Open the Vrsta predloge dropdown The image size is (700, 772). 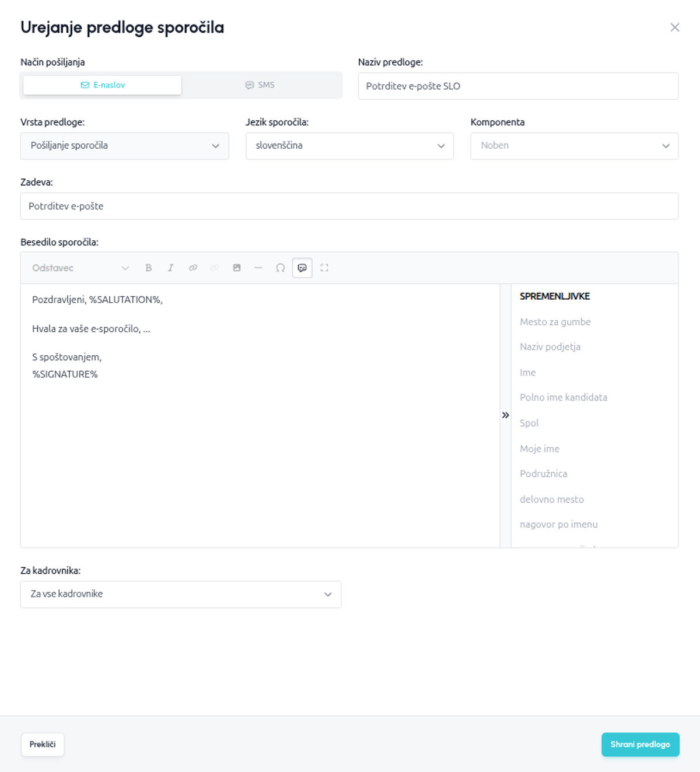click(x=125, y=146)
